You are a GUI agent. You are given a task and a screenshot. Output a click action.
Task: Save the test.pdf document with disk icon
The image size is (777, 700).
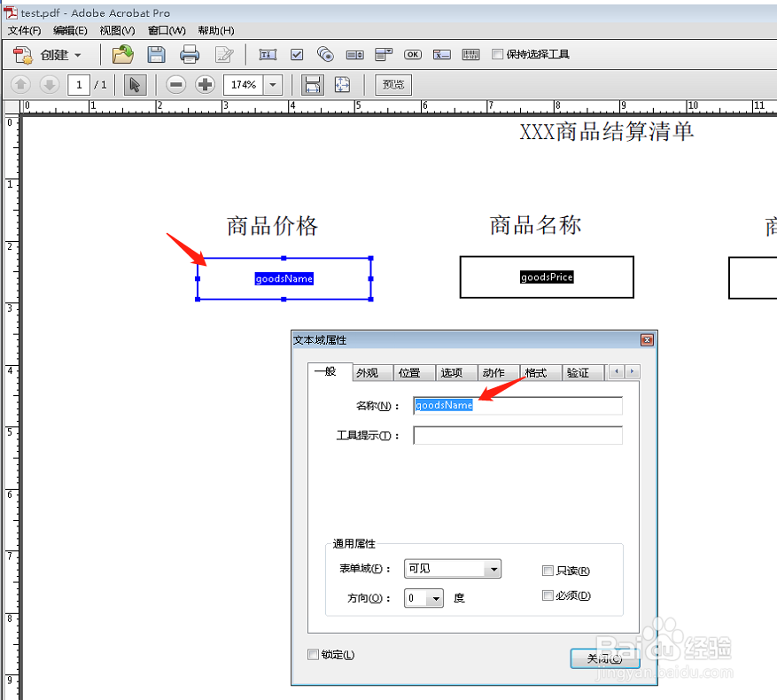[157, 54]
